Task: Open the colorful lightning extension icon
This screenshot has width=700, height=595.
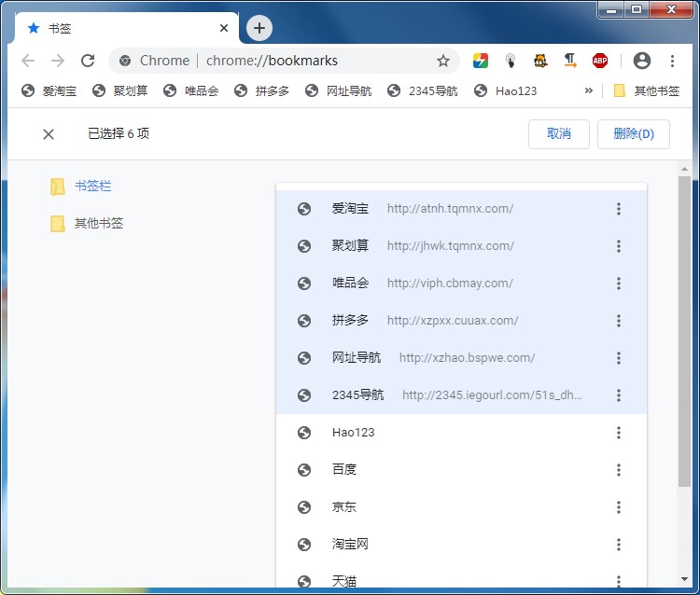Action: point(481,61)
